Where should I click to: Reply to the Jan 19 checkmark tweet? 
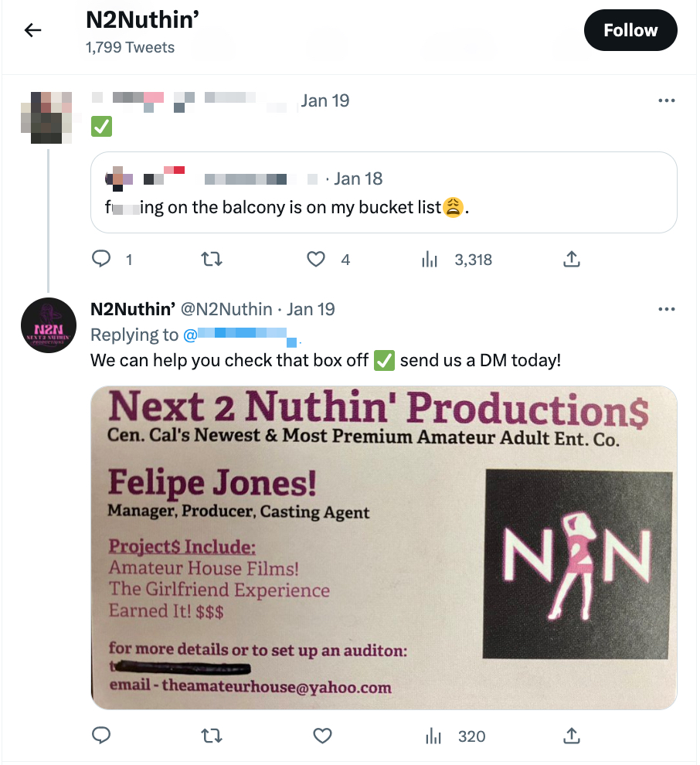pos(102,260)
